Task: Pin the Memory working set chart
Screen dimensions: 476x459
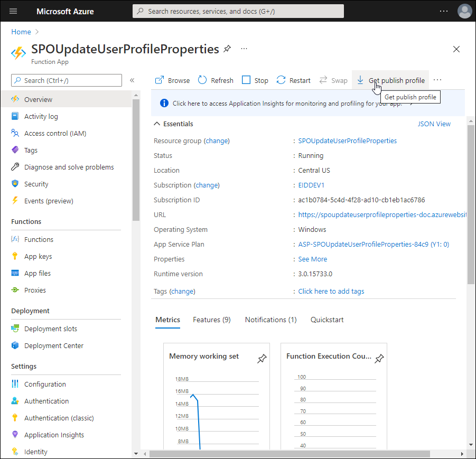Action: click(262, 359)
